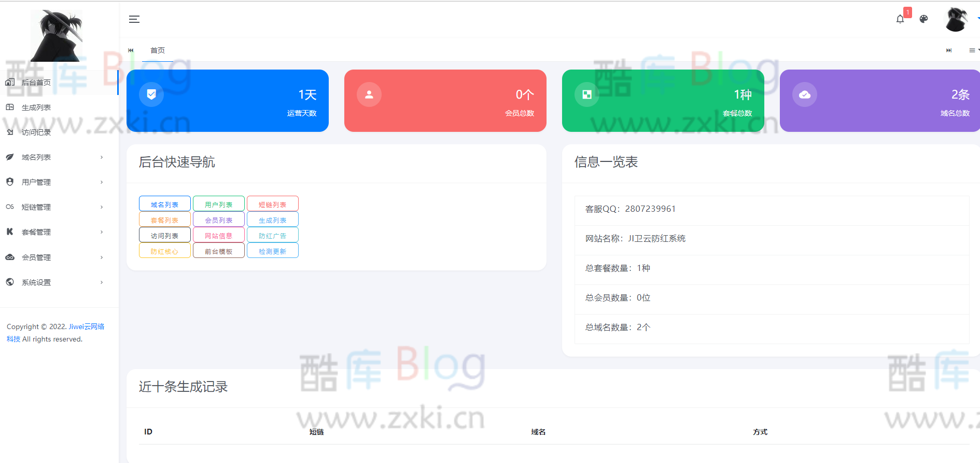
Task: Click the ID column header
Action: point(148,432)
